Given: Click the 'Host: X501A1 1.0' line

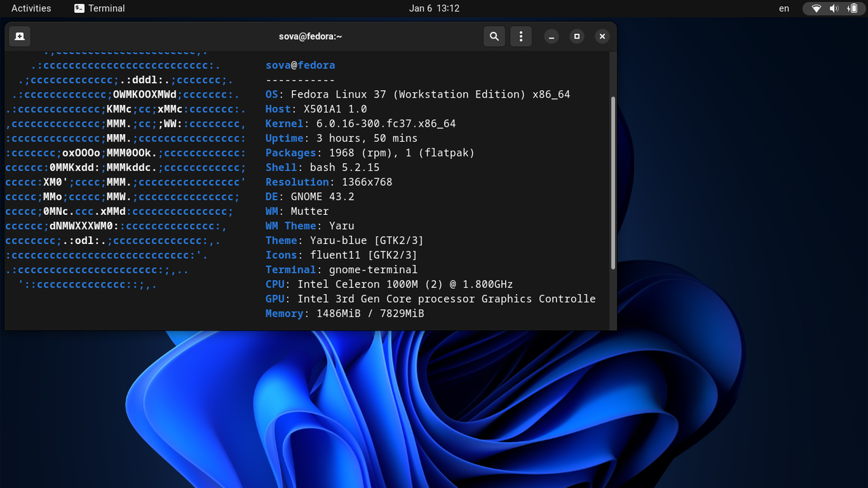Looking at the screenshot, I should click(x=316, y=109).
